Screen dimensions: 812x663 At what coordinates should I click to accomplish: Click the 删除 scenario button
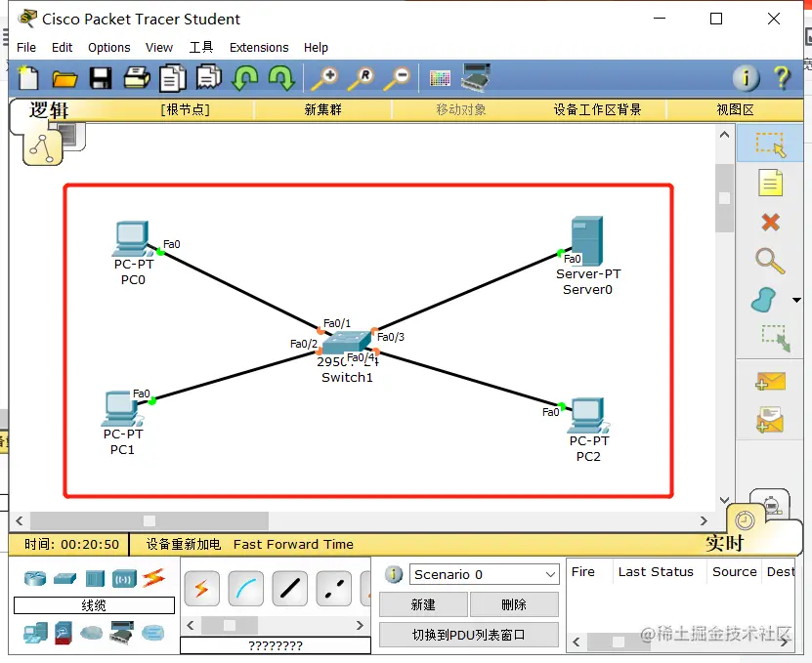pos(514,604)
